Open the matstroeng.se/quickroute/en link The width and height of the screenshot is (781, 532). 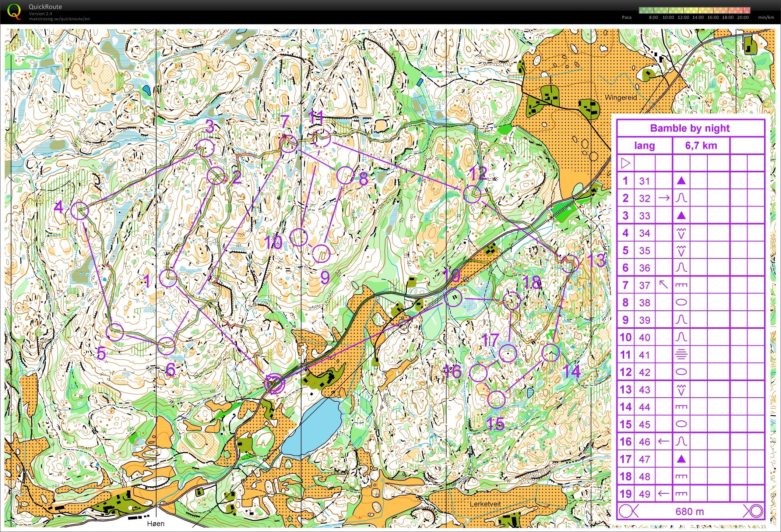(x=59, y=19)
